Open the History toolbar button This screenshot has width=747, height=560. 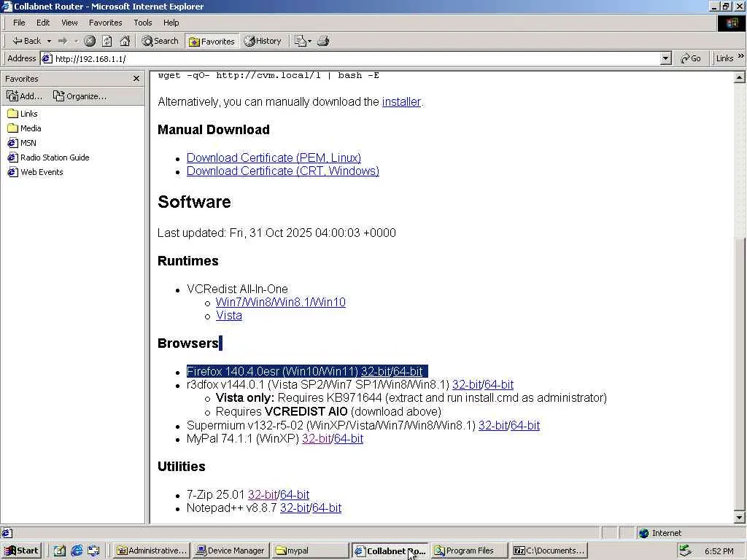pyautogui.click(x=263, y=41)
